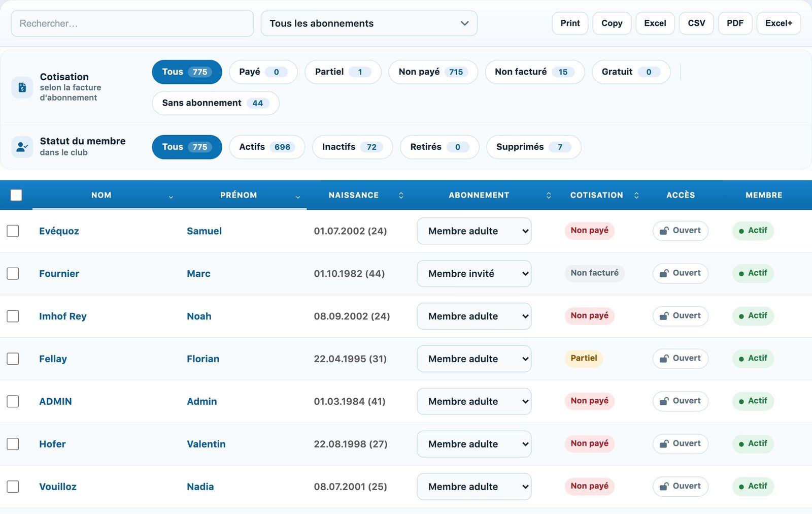Click sort arrows in Abonnement column header
812x514 pixels.
coord(549,195)
